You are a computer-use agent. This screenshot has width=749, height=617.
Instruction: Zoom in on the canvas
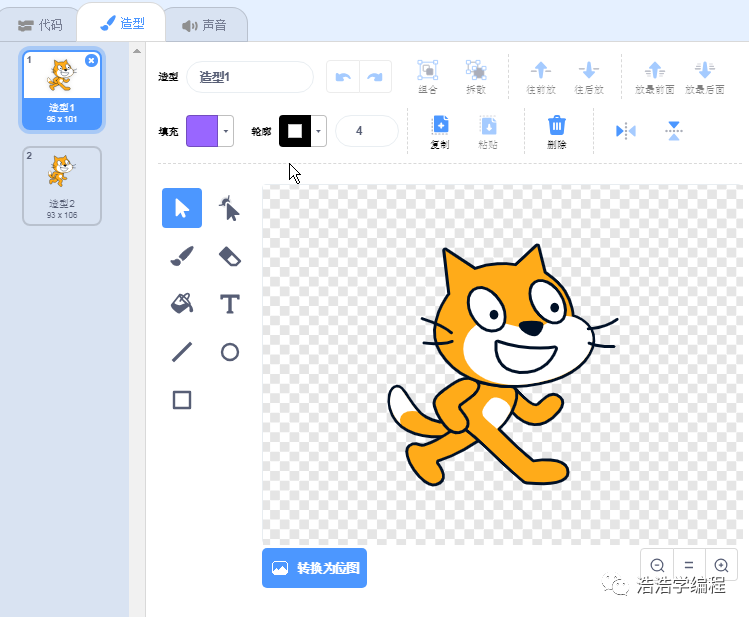(x=721, y=565)
